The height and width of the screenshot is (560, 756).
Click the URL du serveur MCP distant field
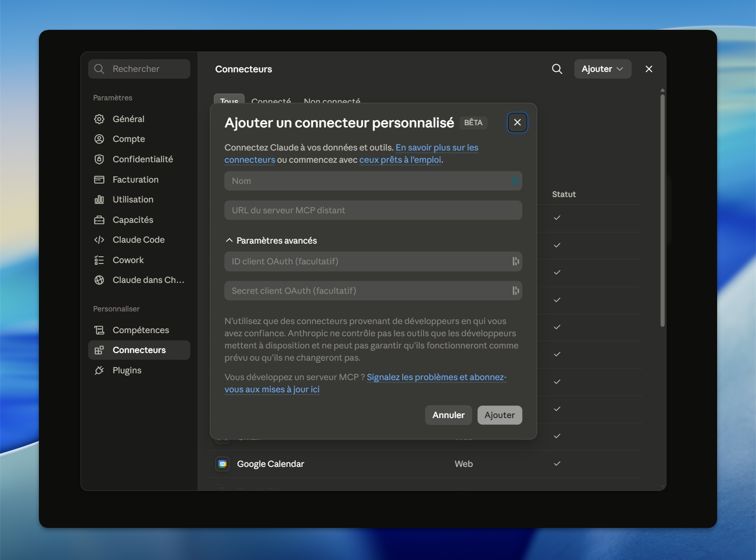tap(373, 210)
